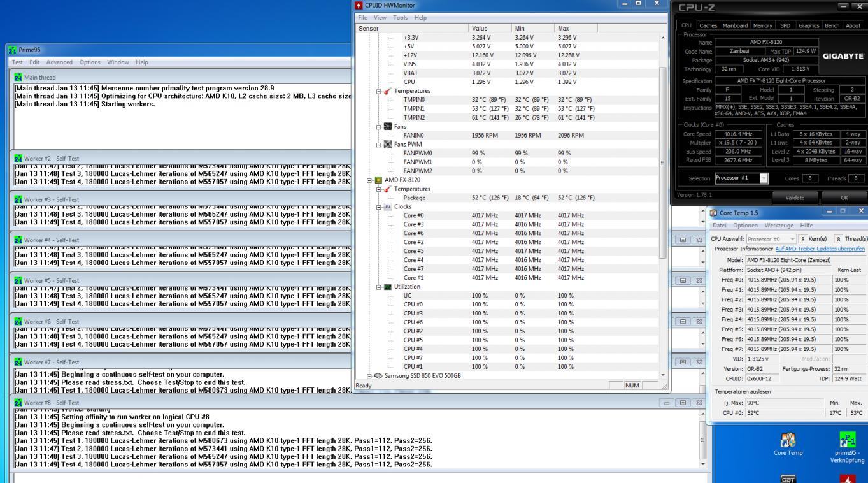Click the Prime95 title bar icon

(x=11, y=50)
